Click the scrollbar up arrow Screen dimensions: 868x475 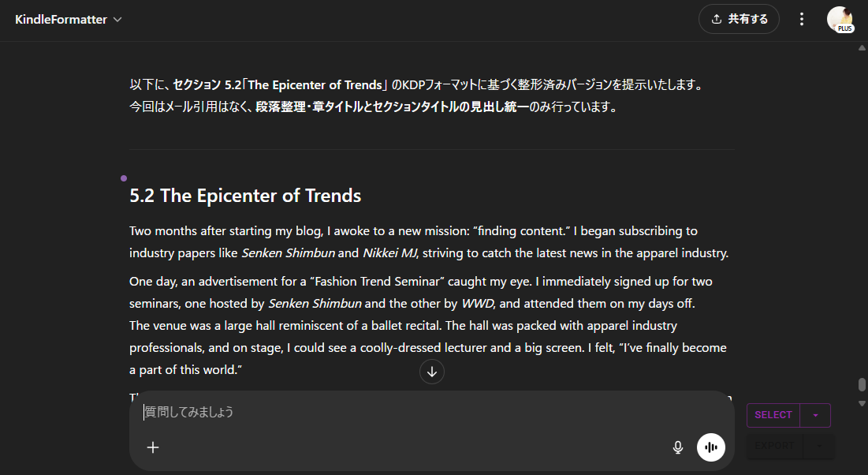point(862,47)
